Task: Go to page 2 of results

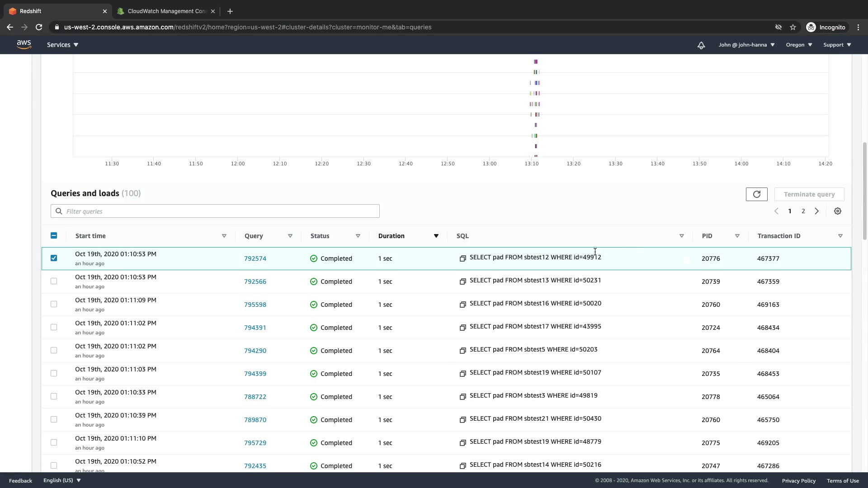Action: [803, 211]
